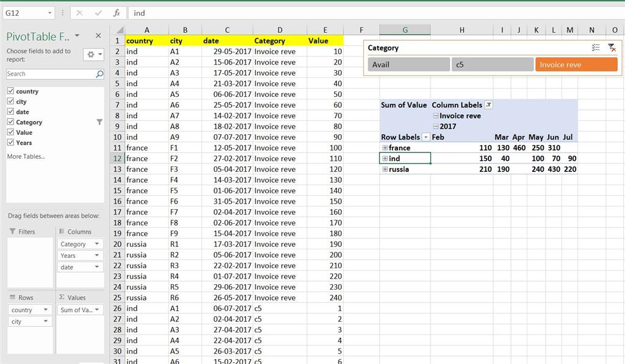Click the search magnifier in the fields pane
The image size is (625, 364).
pos(99,74)
